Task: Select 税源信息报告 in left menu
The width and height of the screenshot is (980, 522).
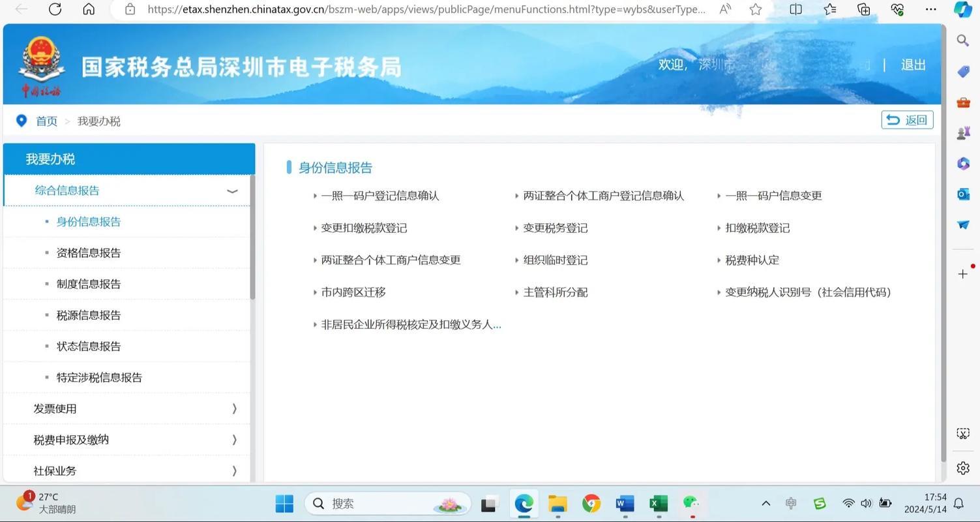Action: pos(89,315)
